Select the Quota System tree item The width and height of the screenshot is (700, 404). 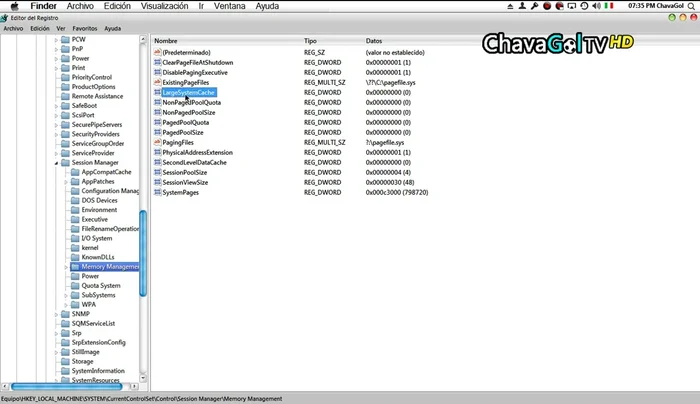click(x=101, y=286)
